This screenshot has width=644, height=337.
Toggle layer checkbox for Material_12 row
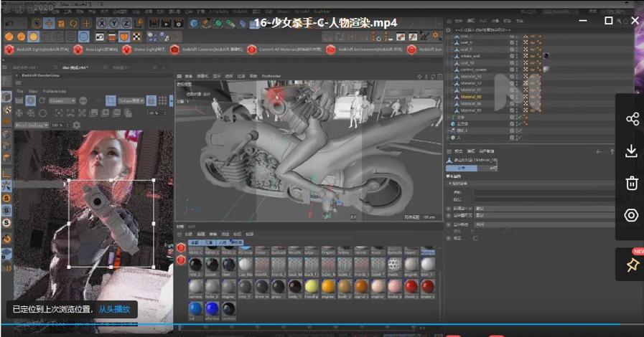tap(512, 83)
